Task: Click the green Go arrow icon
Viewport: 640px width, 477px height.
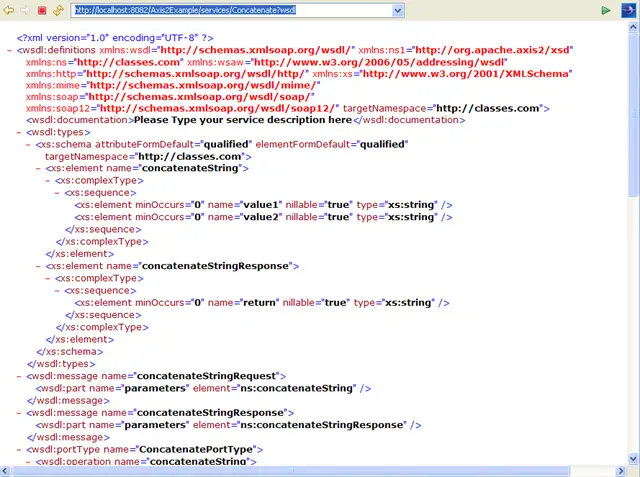Action: click(606, 10)
